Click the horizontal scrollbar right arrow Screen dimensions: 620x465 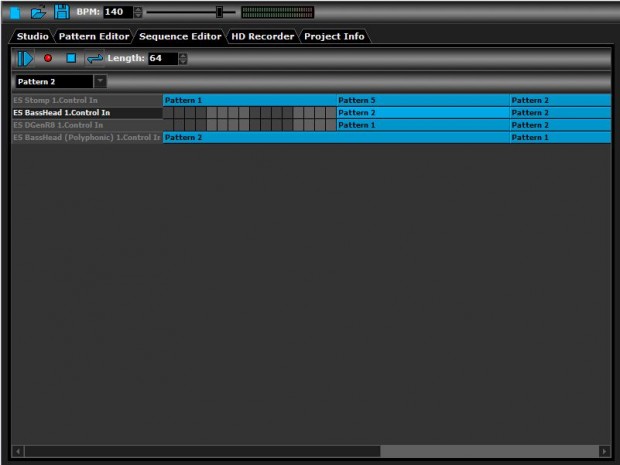[x=604, y=451]
